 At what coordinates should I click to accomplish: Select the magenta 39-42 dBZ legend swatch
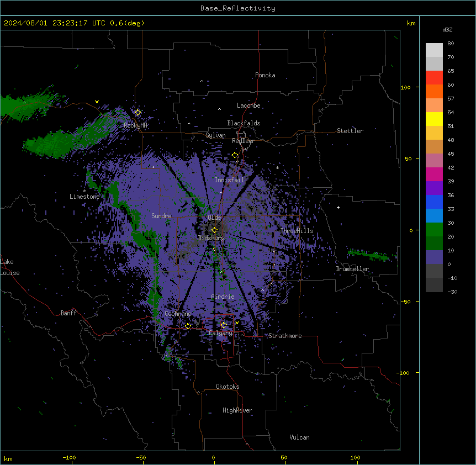(x=434, y=174)
